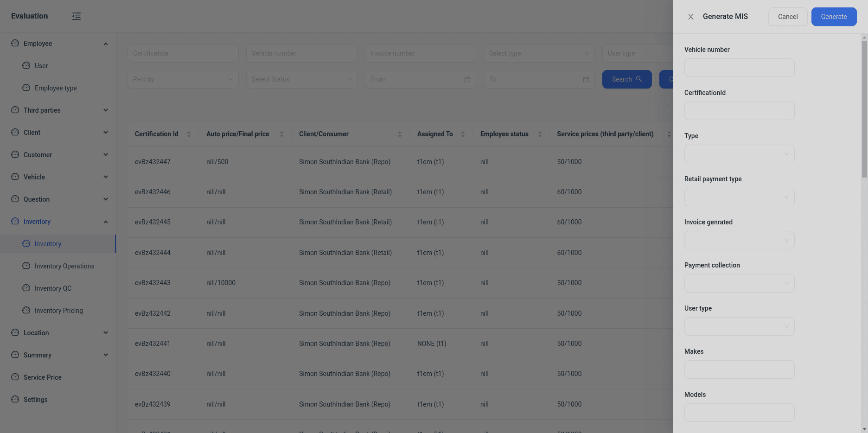Image resolution: width=868 pixels, height=433 pixels.
Task: Collapse the Employee menu chevron
Action: [106, 44]
